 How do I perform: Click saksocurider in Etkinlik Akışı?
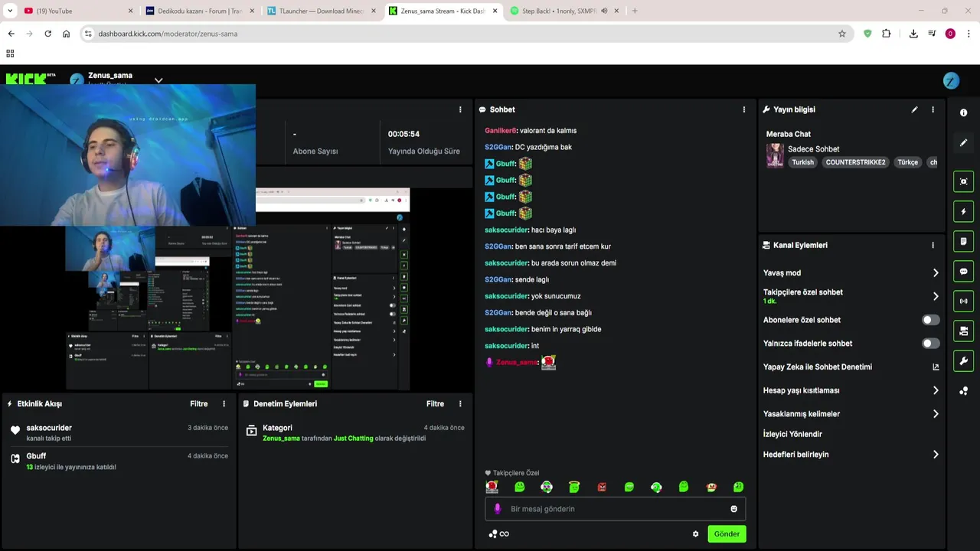pyautogui.click(x=49, y=428)
